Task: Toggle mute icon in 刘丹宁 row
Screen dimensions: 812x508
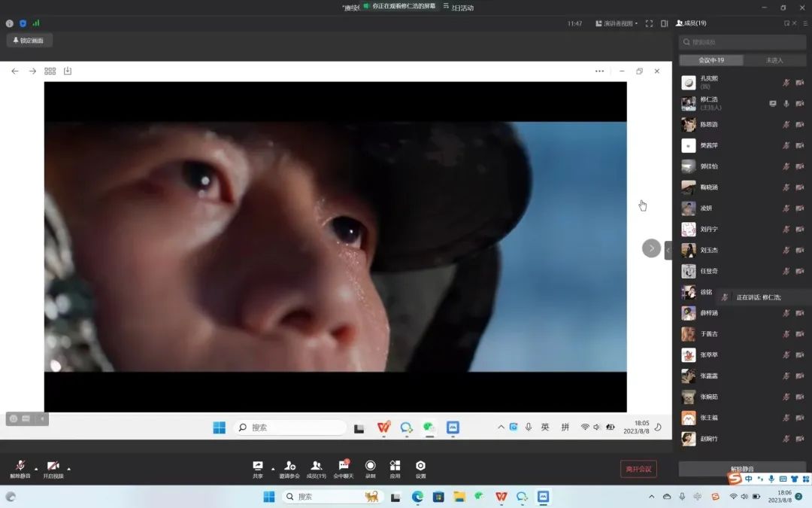Action: point(786,229)
